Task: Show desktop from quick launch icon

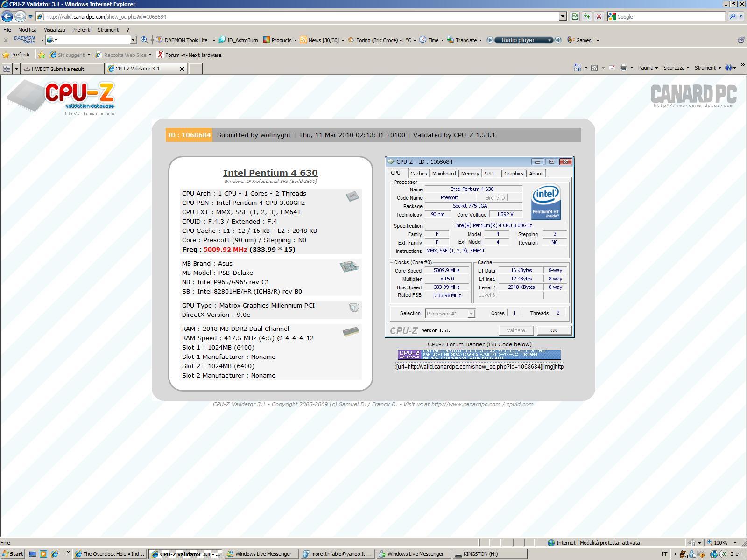Action: 33,554
